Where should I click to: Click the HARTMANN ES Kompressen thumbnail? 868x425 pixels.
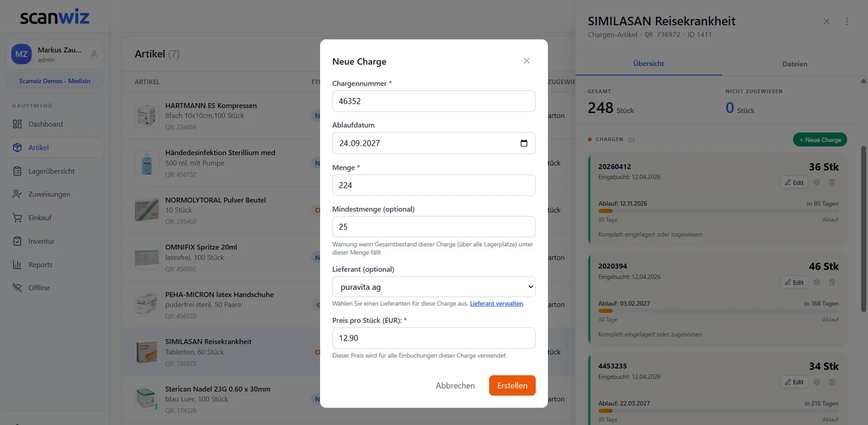click(146, 116)
